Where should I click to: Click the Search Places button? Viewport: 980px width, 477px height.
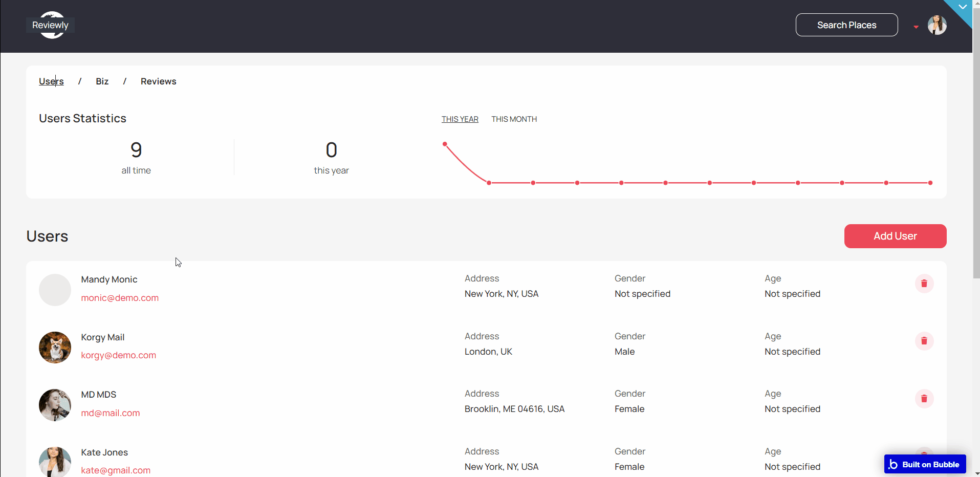pos(847,25)
